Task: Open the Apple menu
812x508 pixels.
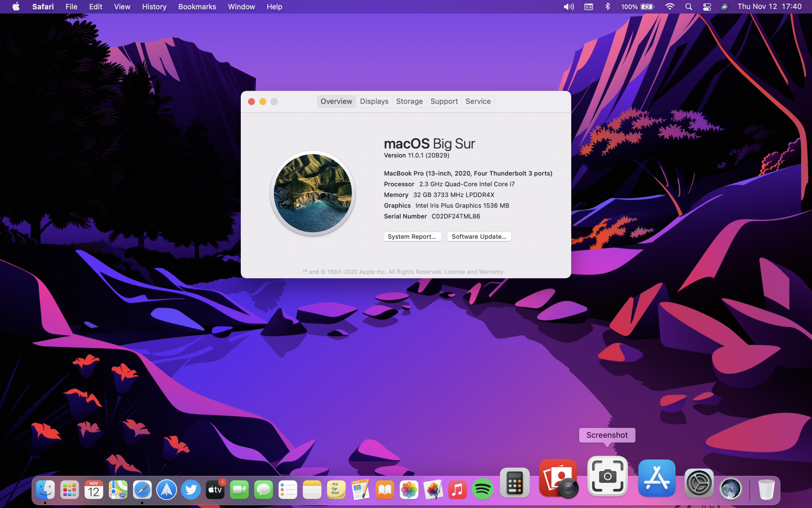Action: point(16,7)
